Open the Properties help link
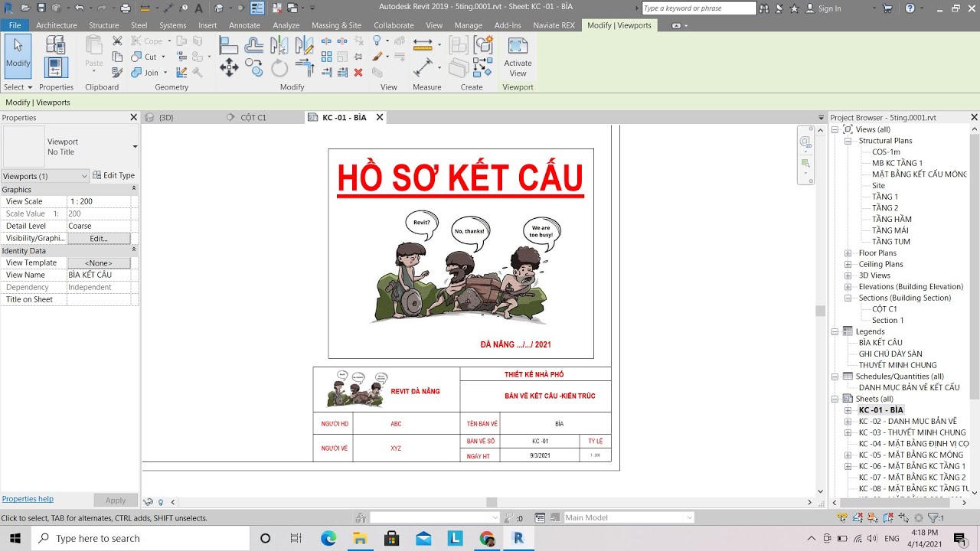This screenshot has height=551, width=980. click(28, 499)
